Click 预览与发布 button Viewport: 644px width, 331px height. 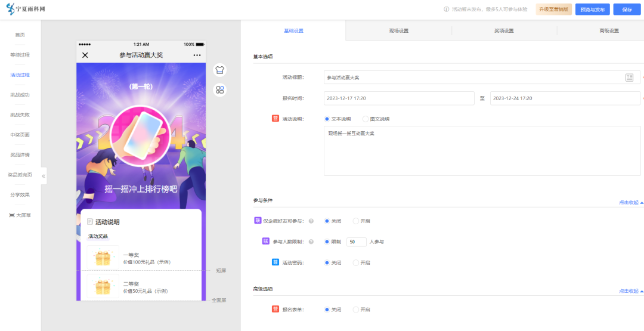coord(592,10)
